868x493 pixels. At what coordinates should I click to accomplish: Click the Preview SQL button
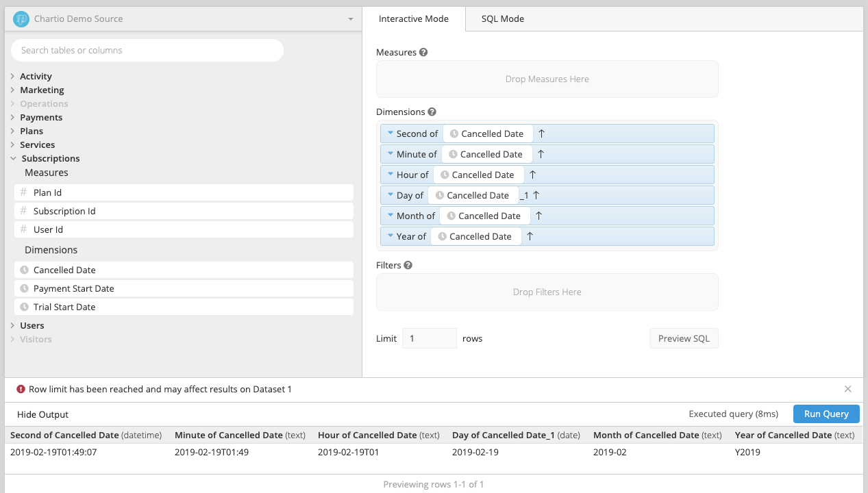coord(684,338)
